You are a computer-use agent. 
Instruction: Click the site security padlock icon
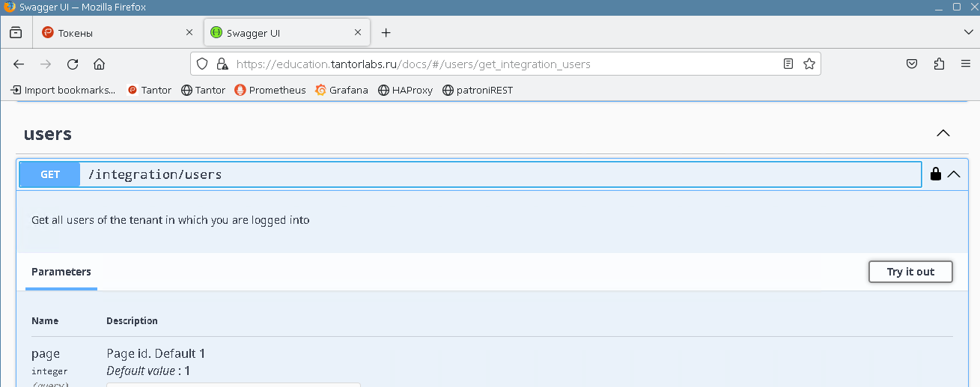pos(222,64)
